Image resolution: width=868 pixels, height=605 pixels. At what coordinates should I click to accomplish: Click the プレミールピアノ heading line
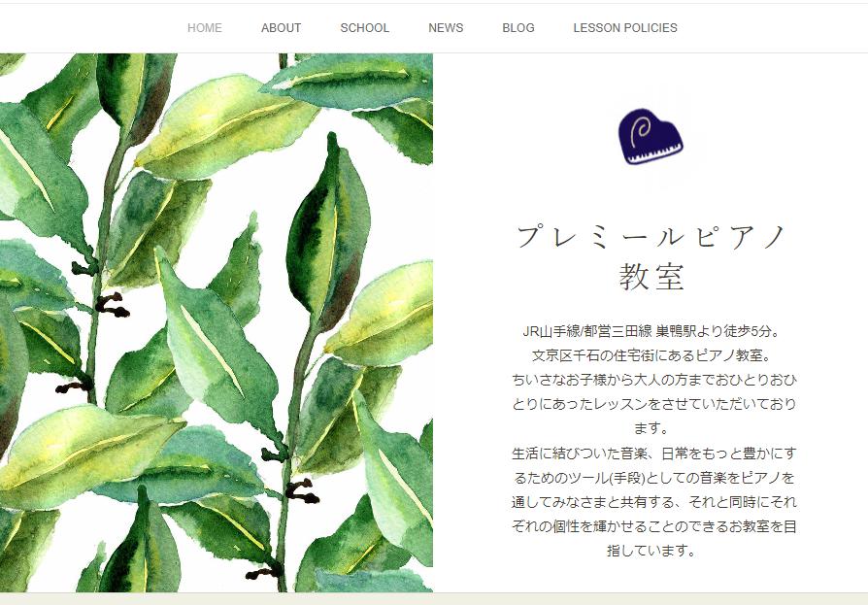pos(651,236)
